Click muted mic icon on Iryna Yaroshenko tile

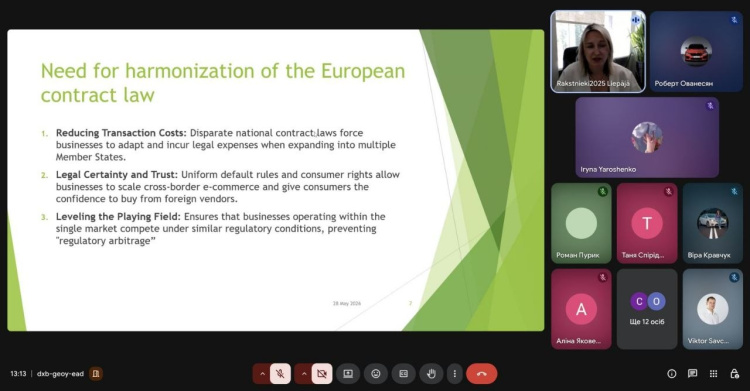(710, 106)
